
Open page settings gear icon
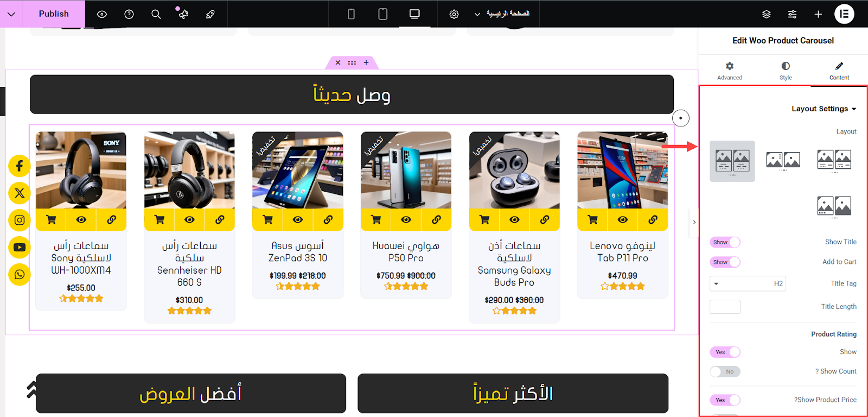point(454,14)
